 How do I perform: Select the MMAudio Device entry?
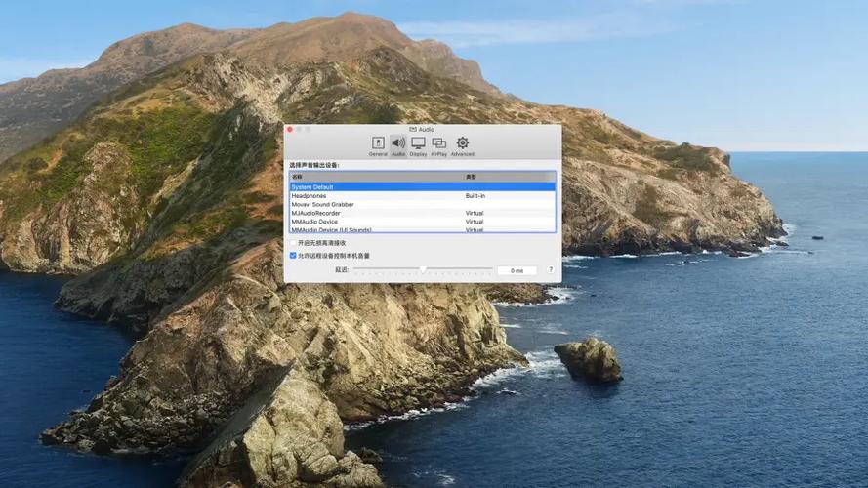(423, 222)
